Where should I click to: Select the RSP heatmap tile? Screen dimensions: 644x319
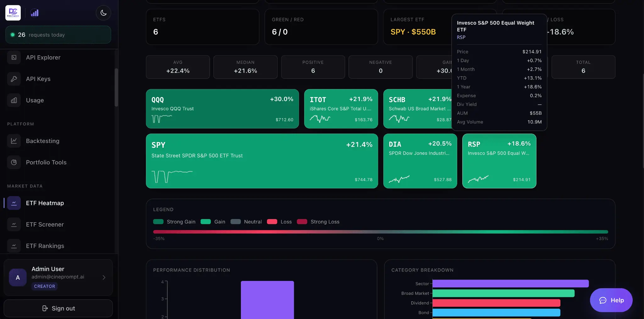pos(499,161)
